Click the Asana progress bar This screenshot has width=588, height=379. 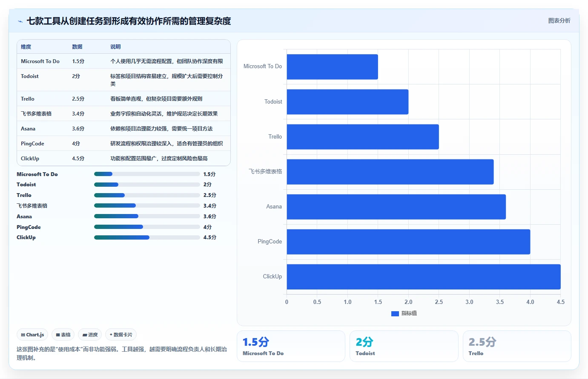pyautogui.click(x=147, y=216)
